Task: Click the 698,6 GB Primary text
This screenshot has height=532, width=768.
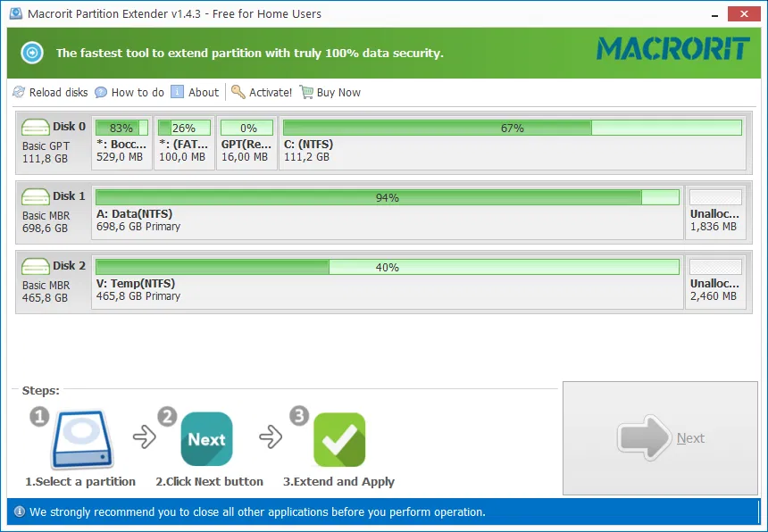Action: [x=138, y=227]
